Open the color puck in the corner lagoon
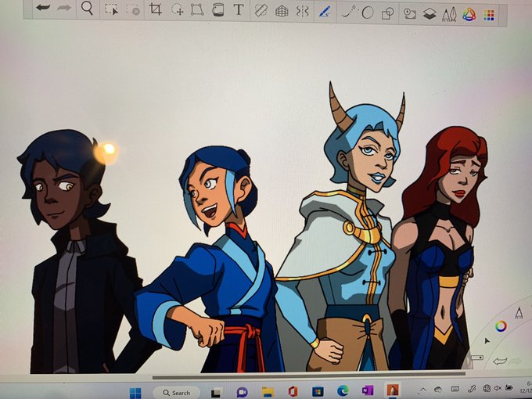 pos(501,326)
